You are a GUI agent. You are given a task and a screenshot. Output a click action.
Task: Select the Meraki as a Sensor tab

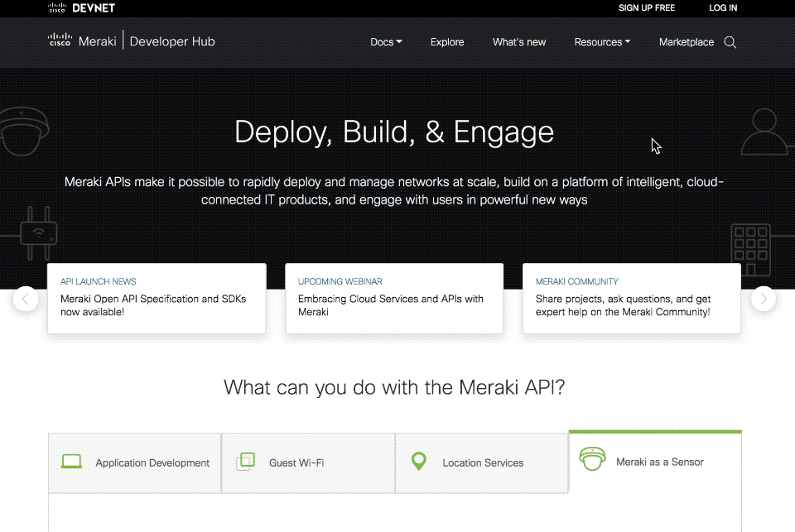pyautogui.click(x=655, y=462)
